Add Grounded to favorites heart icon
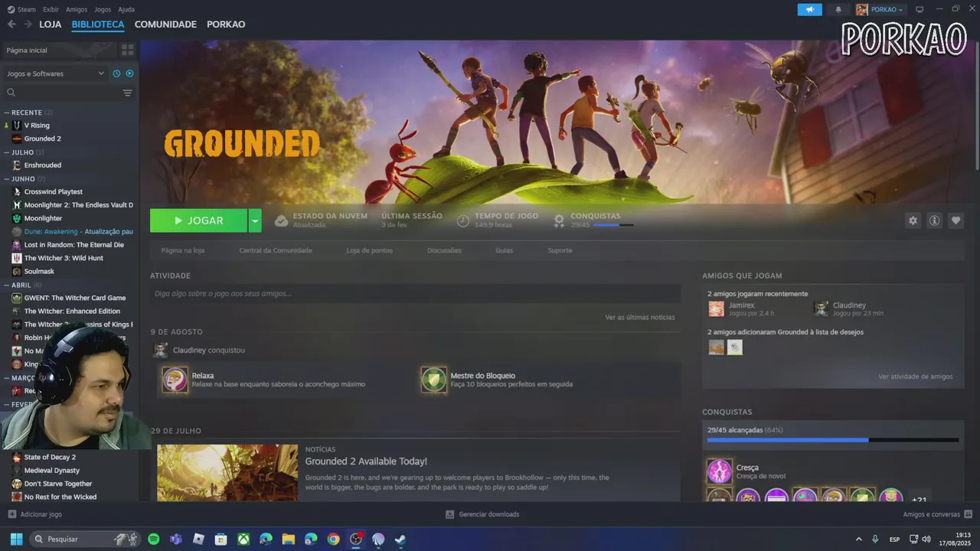980x551 pixels. point(955,220)
